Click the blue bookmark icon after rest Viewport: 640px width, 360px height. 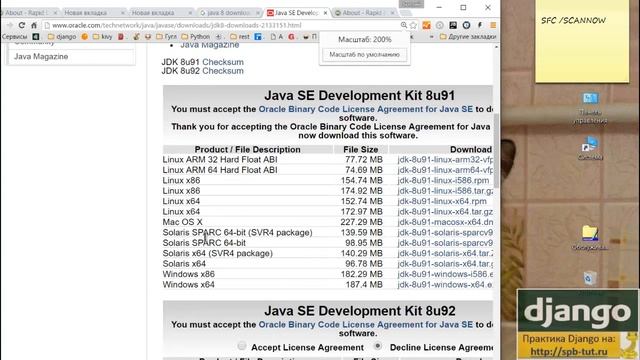[x=258, y=37]
